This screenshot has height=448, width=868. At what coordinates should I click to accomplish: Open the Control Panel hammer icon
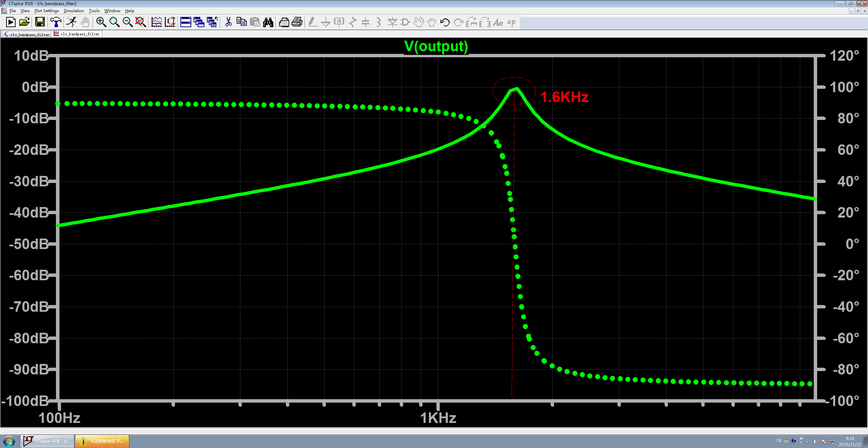pyautogui.click(x=56, y=22)
